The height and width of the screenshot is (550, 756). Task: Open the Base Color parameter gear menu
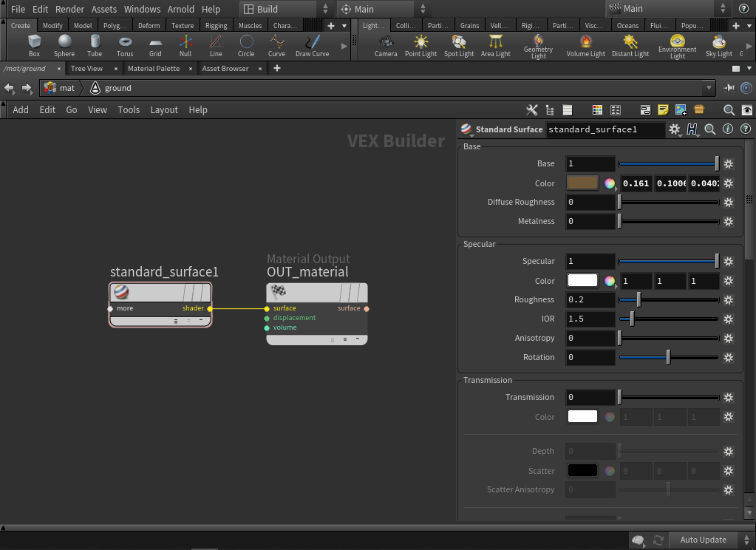(729, 183)
